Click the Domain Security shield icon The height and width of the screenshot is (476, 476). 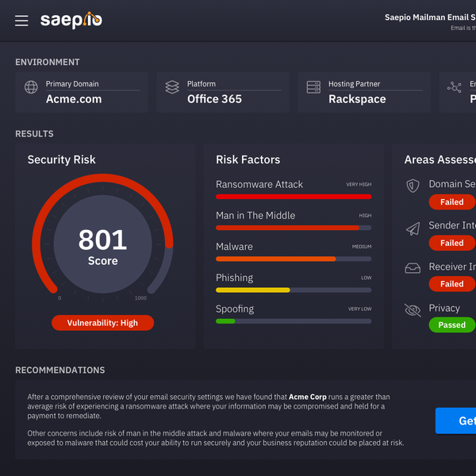(x=413, y=186)
